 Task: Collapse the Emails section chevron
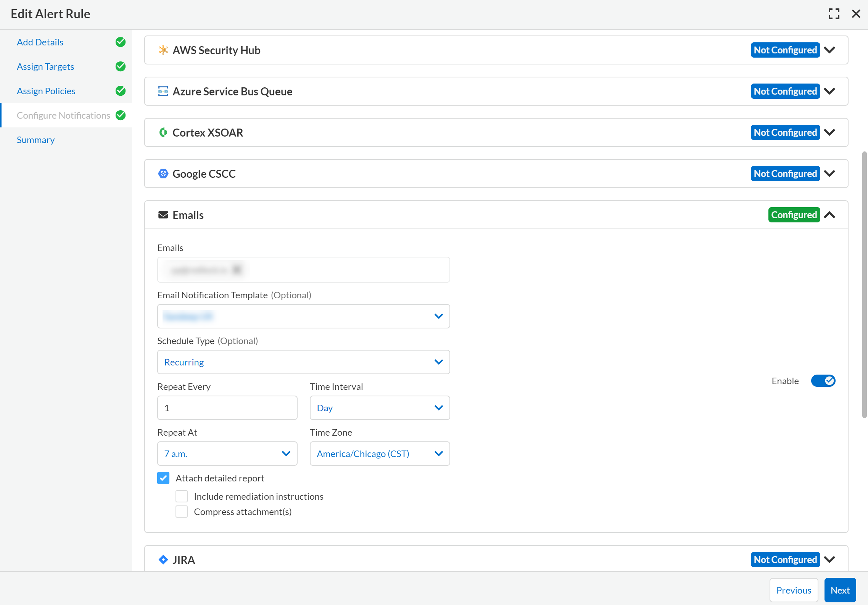(x=829, y=215)
